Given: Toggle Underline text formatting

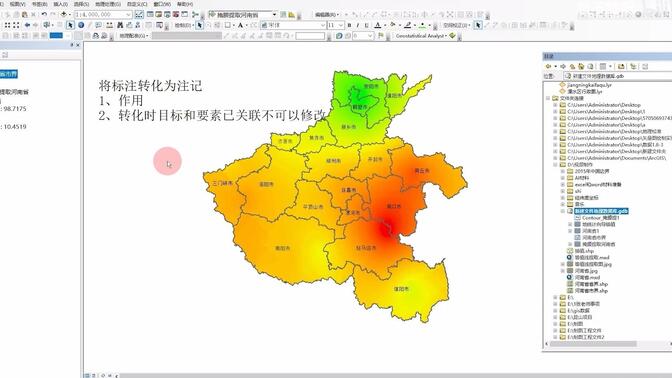Looking at the screenshot, I should (366, 25).
